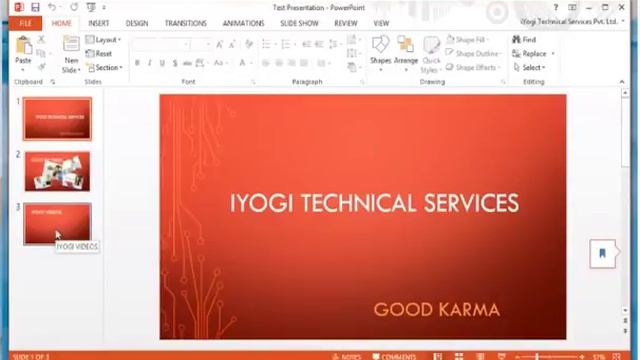Click the Normal view icon in status bar
This screenshot has height=360, width=640.
tap(438, 357)
